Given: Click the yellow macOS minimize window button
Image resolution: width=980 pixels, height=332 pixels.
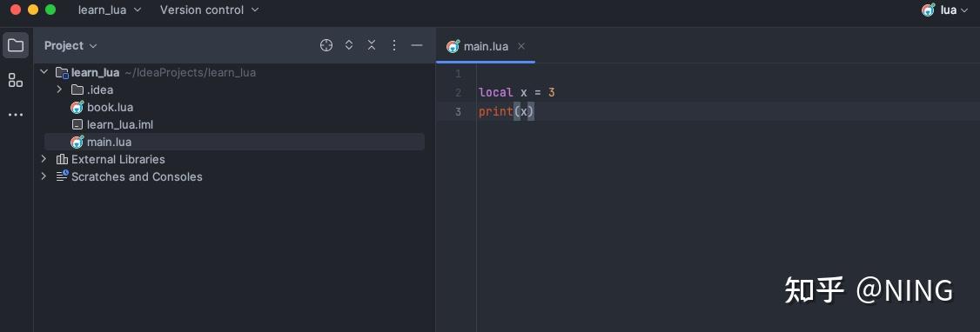Looking at the screenshot, I should pos(33,10).
